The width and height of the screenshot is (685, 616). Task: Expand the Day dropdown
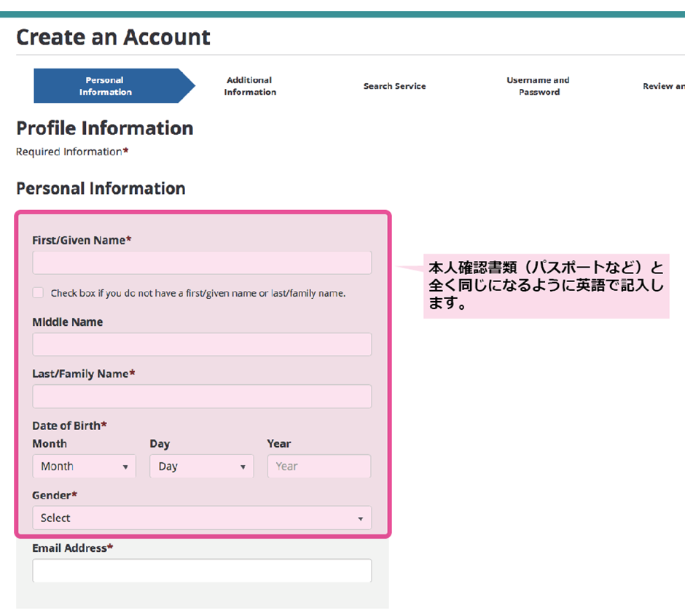[201, 467]
